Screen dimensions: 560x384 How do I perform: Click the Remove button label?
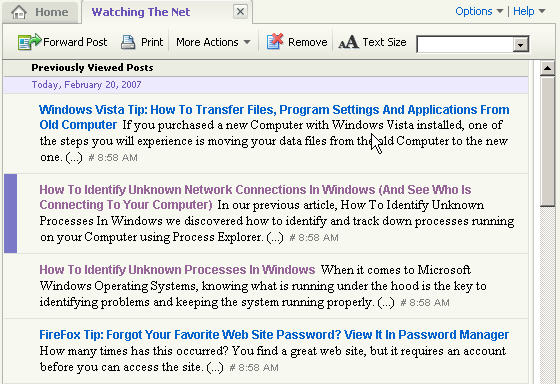tap(308, 42)
